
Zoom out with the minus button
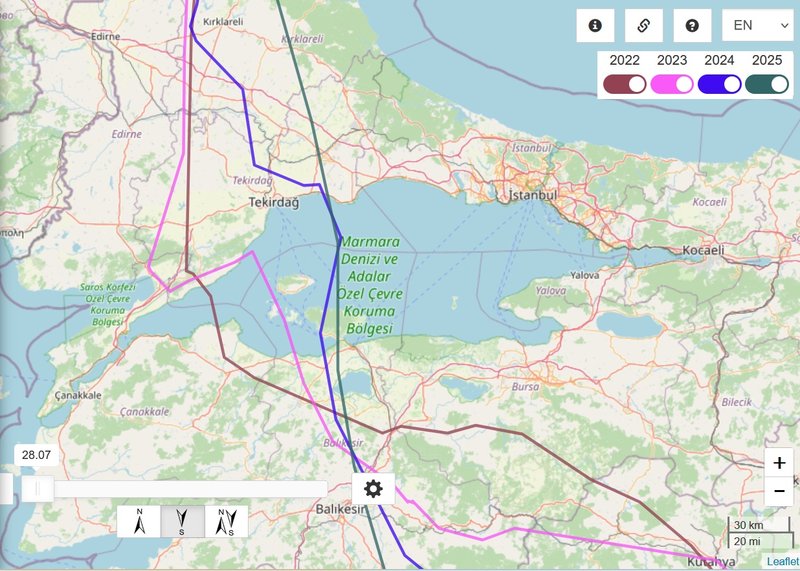779,491
